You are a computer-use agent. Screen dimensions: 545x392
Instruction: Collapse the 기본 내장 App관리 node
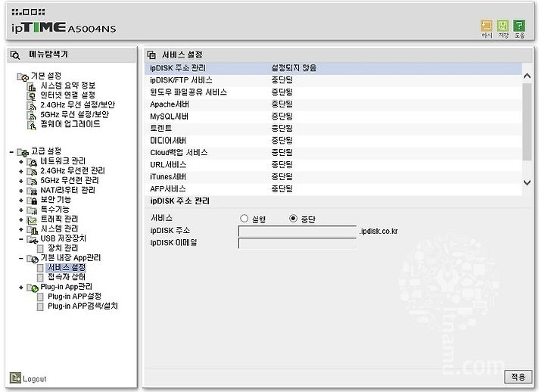coord(21,259)
